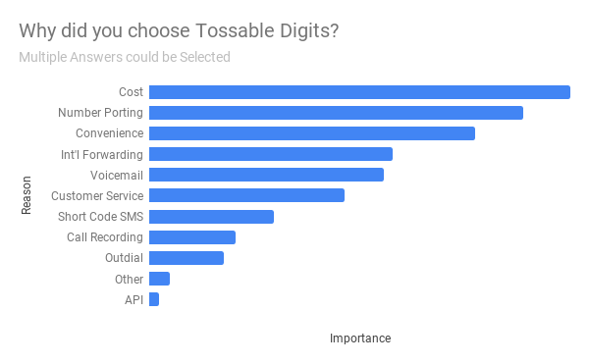Select the Number Porting bar

coord(336,113)
